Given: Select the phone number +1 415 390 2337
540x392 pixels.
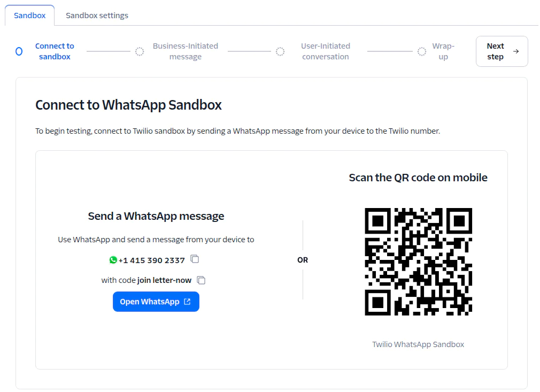Looking at the screenshot, I should tap(152, 260).
